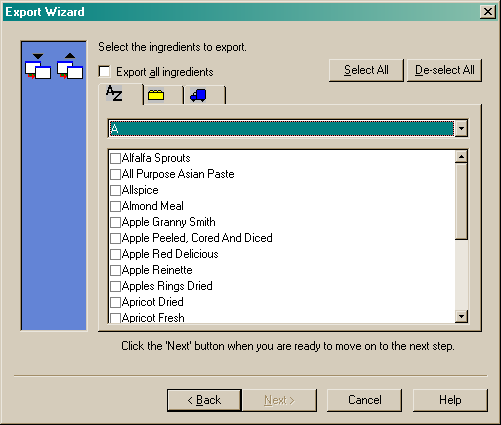Image resolution: width=501 pixels, height=425 pixels.
Task: Tick the Allspice checkbox
Action: 115,190
